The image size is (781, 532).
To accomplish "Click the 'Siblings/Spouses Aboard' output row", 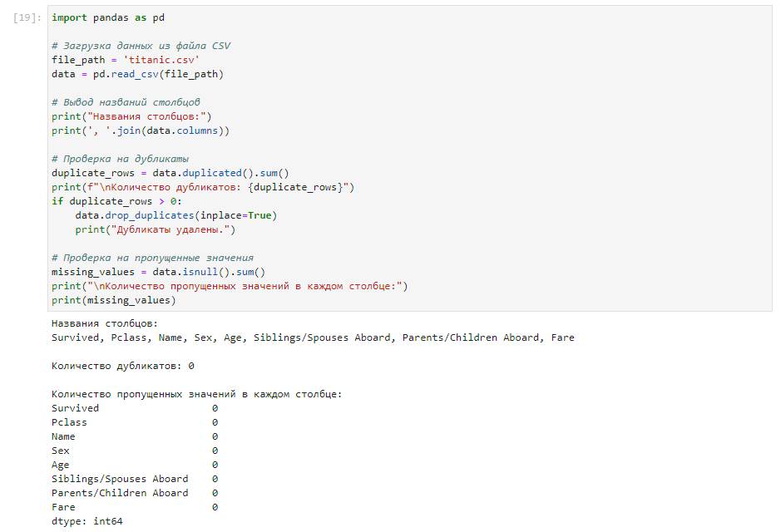I will (120, 479).
